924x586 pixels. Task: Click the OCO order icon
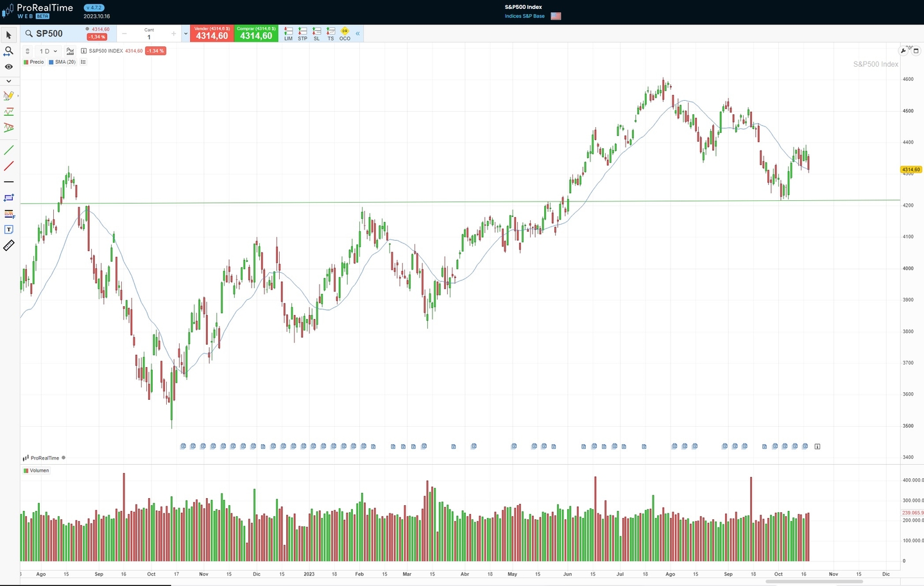click(345, 33)
